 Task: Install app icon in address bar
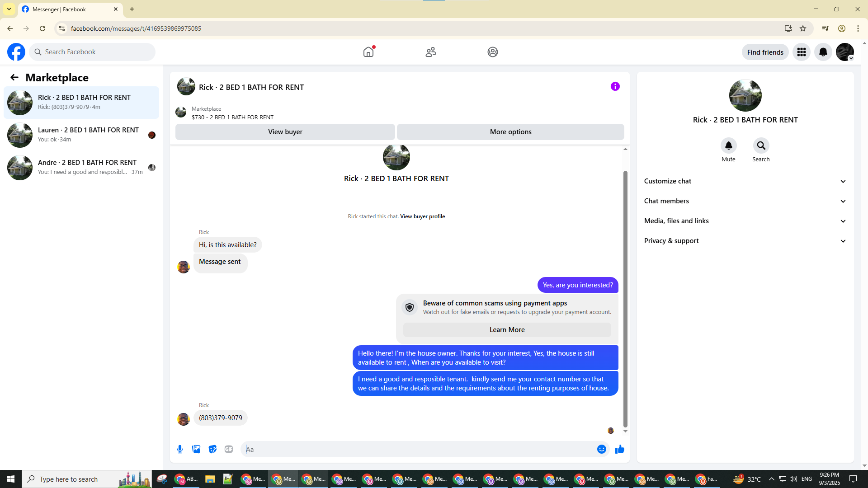pyautogui.click(x=788, y=28)
